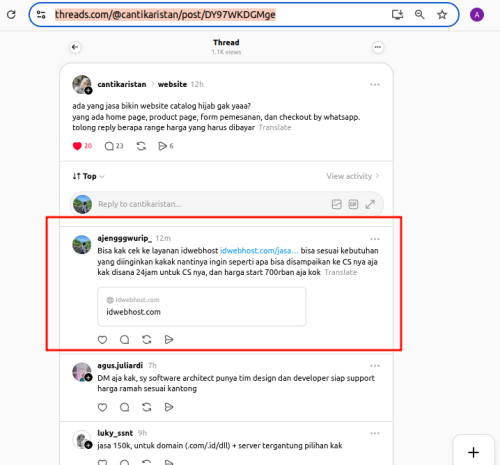Follow the idwebhost.com/jasa link in reply
500x465 pixels.
coord(259,251)
